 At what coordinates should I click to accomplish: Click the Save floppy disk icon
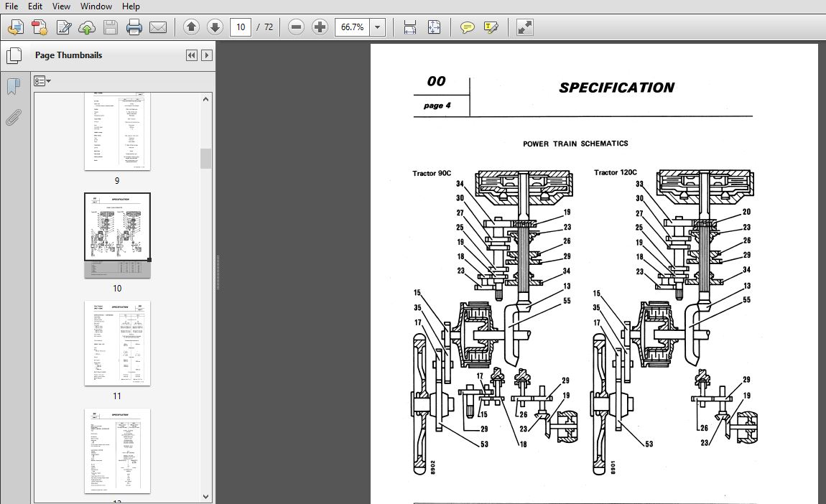pyautogui.click(x=111, y=27)
